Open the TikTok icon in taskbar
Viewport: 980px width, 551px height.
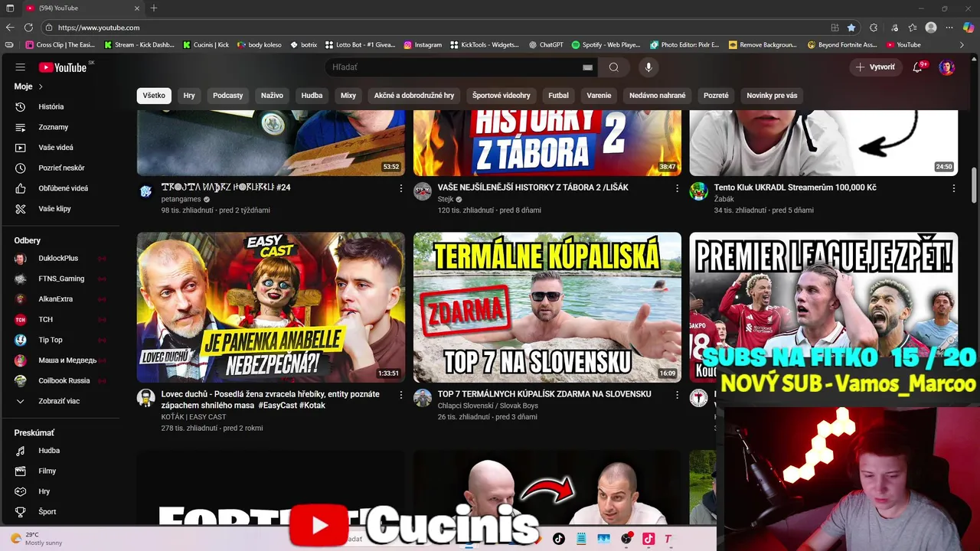tap(558, 539)
